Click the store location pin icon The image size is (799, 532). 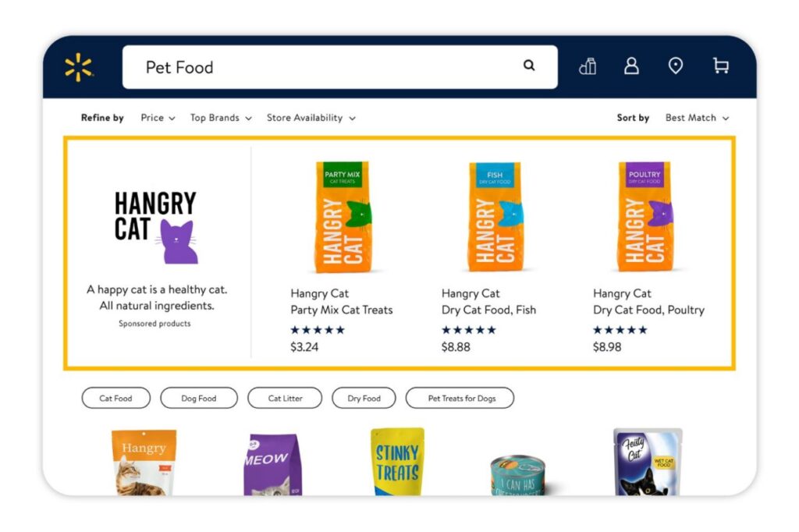pos(676,66)
